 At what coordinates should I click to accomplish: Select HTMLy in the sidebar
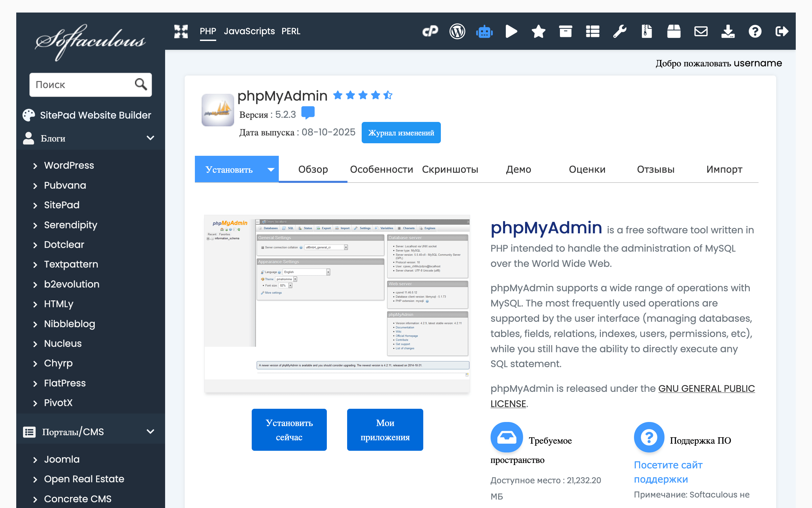point(59,304)
